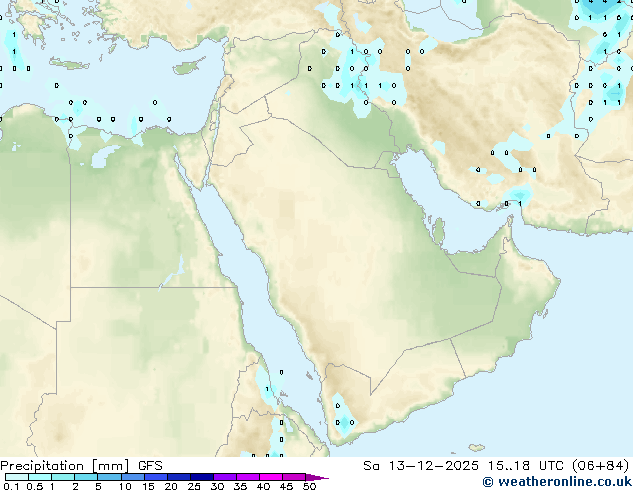Click the "25" legend scale label
Viewport: 634px width, 490px height.
point(194,486)
